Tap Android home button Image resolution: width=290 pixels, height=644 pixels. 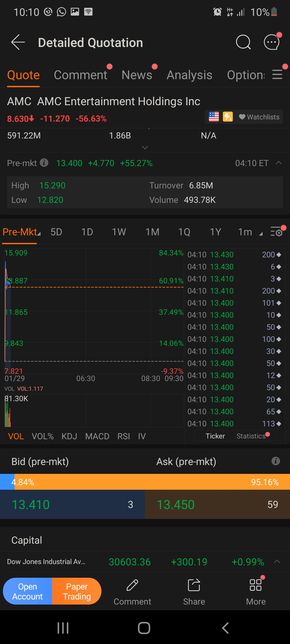pos(144,628)
